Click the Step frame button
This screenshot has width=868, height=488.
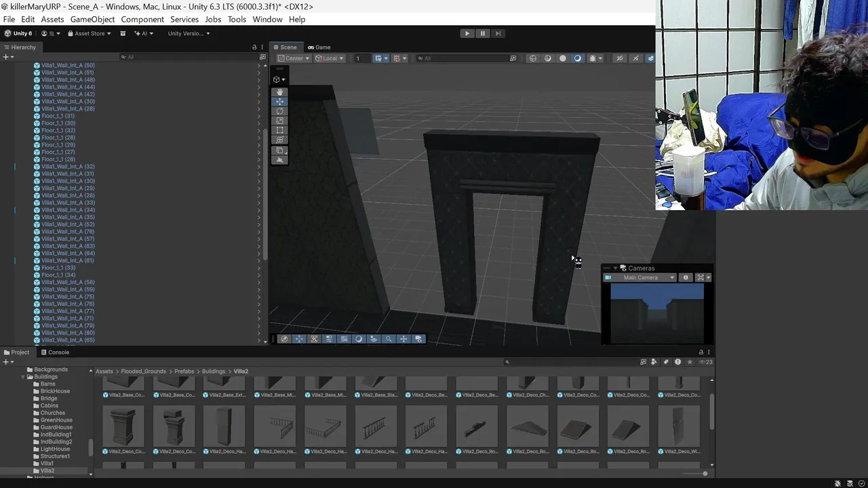click(498, 33)
